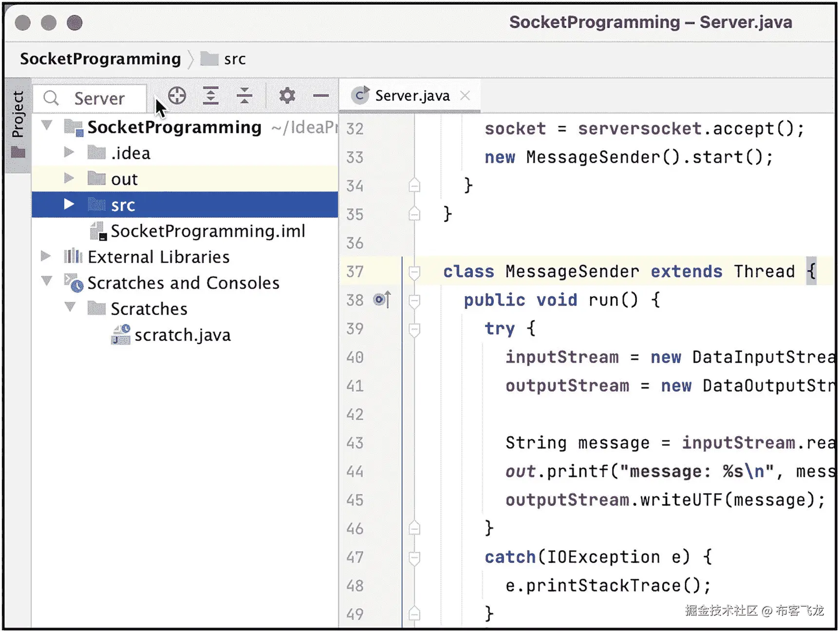Select the out folder in the tree
The image size is (840, 633).
tap(185, 179)
